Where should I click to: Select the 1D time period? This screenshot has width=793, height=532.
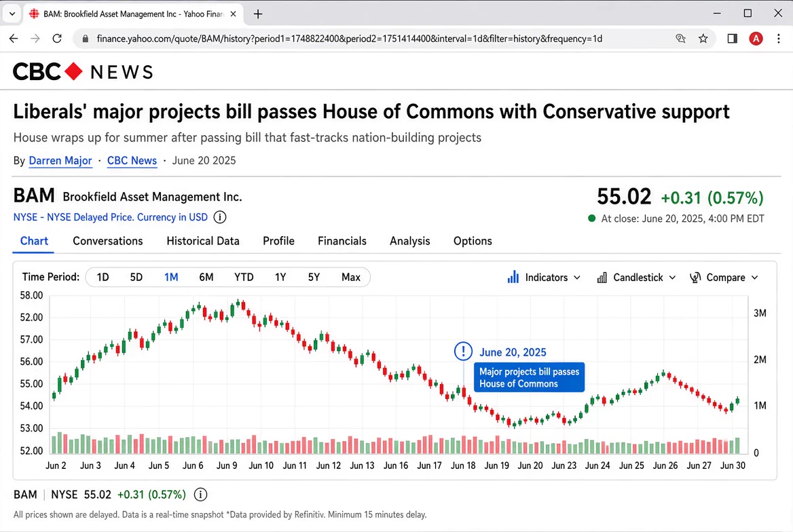pos(103,277)
